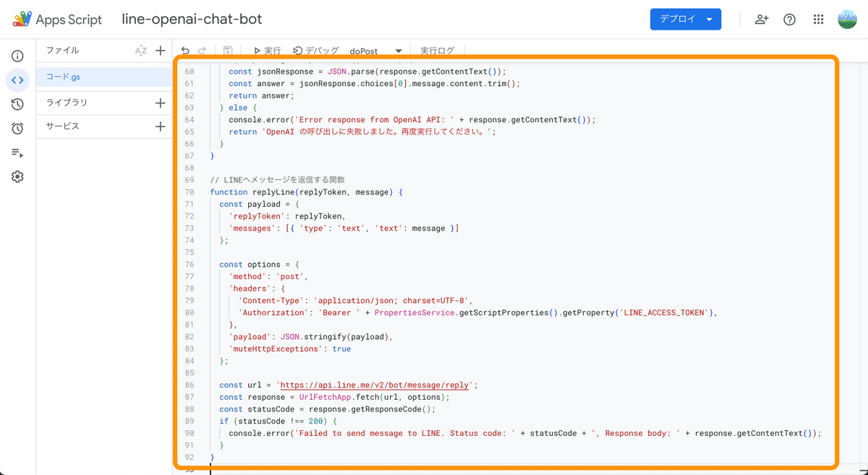Open the Executions list icon
This screenshot has height=475, width=868.
17,153
